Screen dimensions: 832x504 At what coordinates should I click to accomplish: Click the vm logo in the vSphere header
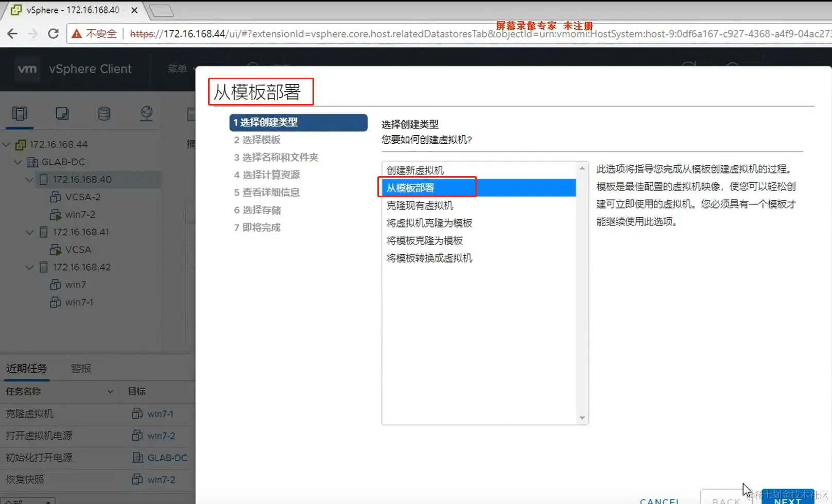[27, 69]
